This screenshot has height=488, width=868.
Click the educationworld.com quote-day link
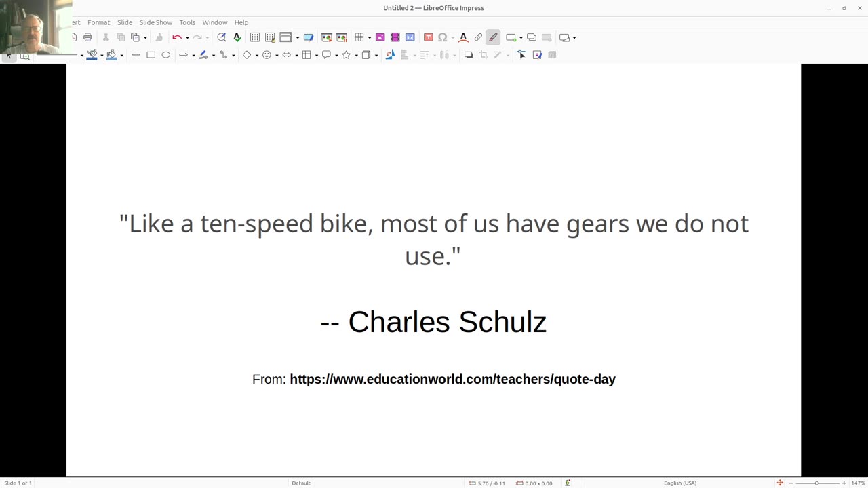pos(452,379)
